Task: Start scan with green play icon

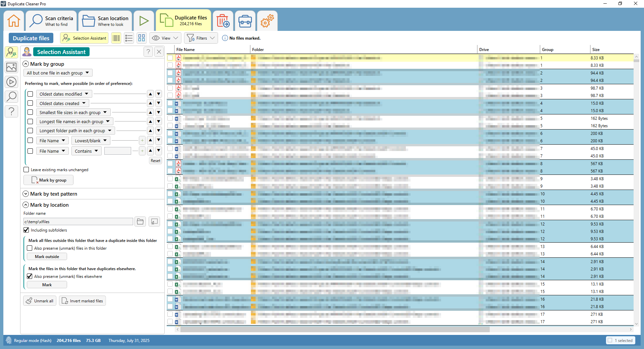Action: click(144, 21)
